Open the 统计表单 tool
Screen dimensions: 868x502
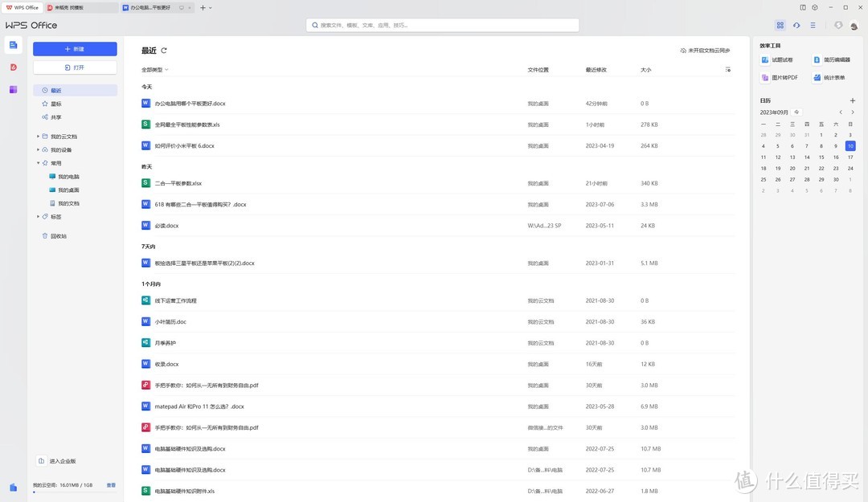pos(829,78)
